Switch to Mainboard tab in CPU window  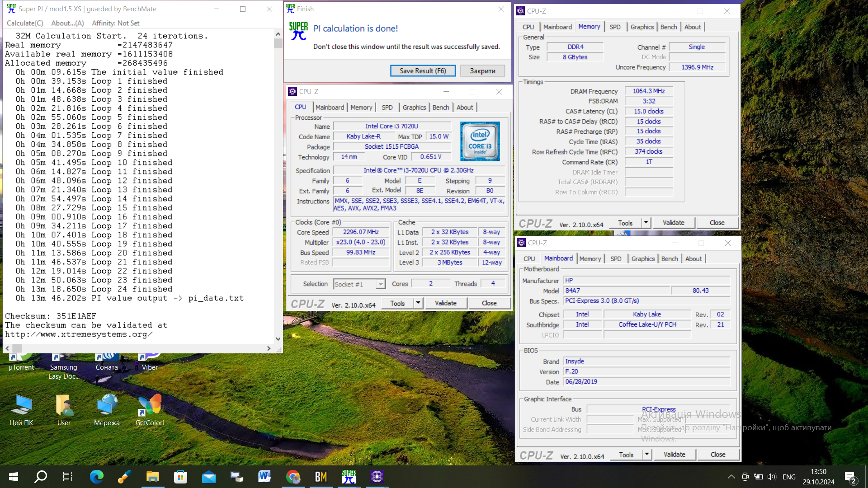point(330,107)
